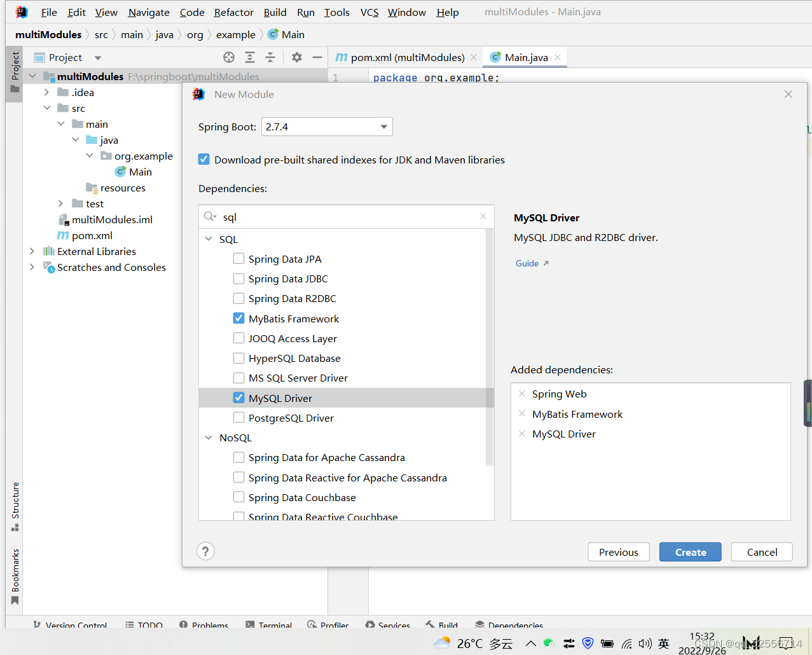This screenshot has height=655, width=812.
Task: Open Version Control tool window
Action: coord(70,624)
